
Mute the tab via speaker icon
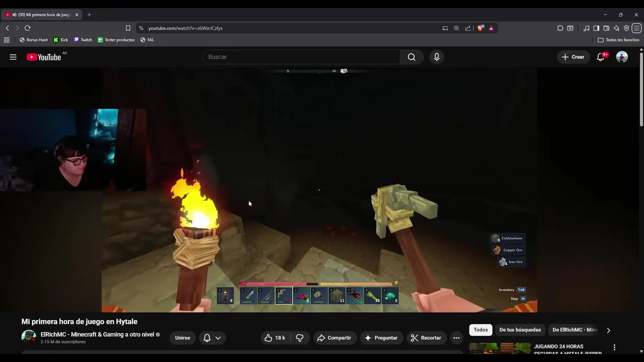[14, 15]
